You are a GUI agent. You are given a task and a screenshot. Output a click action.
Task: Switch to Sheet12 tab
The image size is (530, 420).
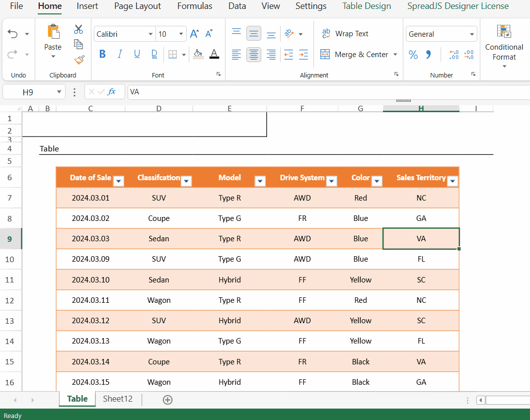(118, 399)
